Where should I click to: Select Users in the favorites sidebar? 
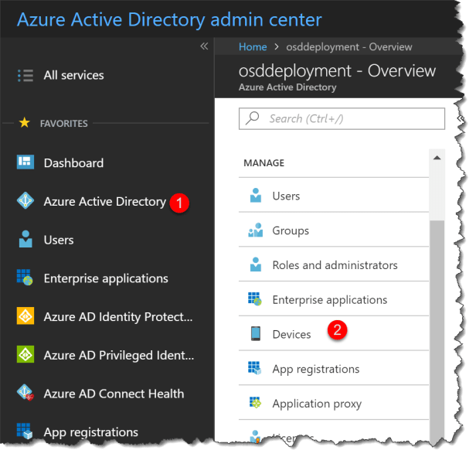pos(59,240)
